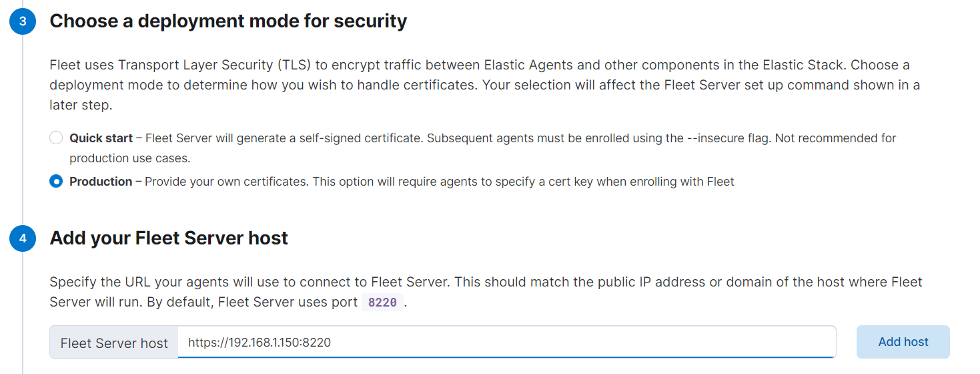Click the 8220 port code snippet

coord(382,303)
